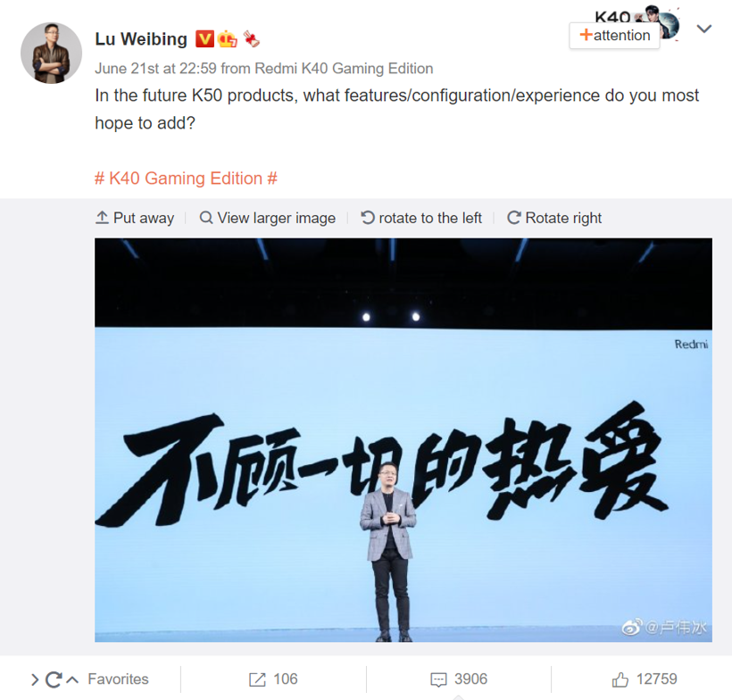Open the #K40 Gaming Edition# hashtag
Image resolution: width=732 pixels, height=700 pixels.
coord(186,179)
